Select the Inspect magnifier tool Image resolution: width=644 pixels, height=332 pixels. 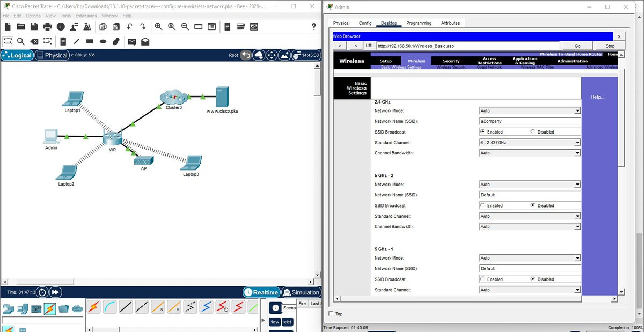[x=21, y=41]
